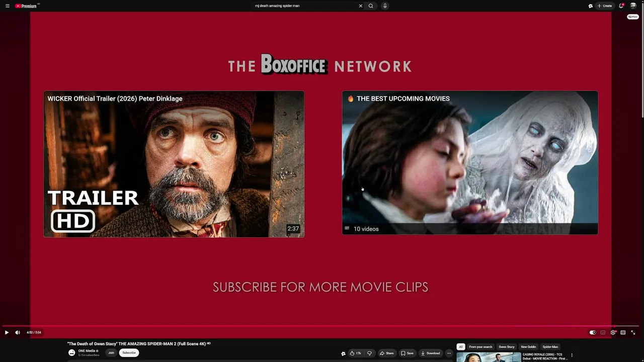Open CASINO ROYALE reaction video thumbnail

(x=488, y=357)
